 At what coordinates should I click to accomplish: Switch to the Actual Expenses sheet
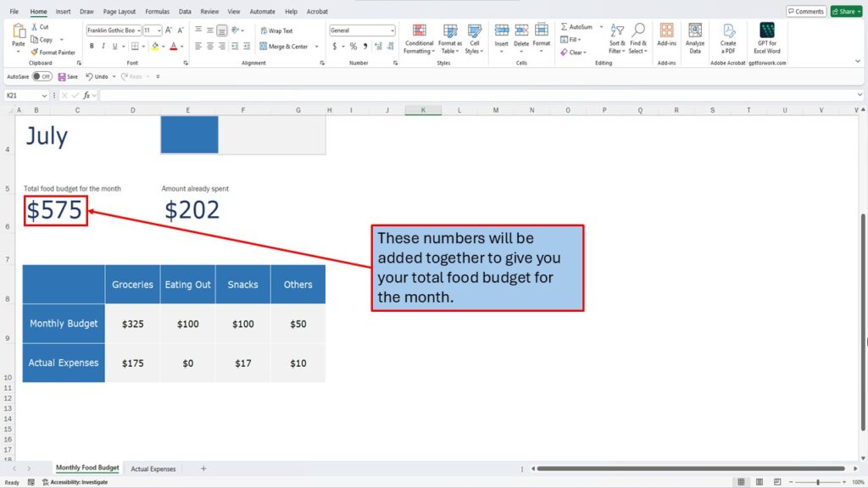point(153,469)
